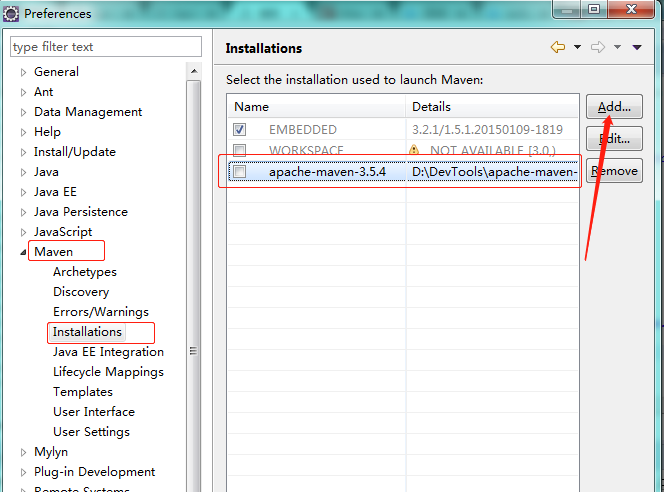The width and height of the screenshot is (664, 492).
Task: Click the back navigation arrow icon
Action: [x=558, y=47]
